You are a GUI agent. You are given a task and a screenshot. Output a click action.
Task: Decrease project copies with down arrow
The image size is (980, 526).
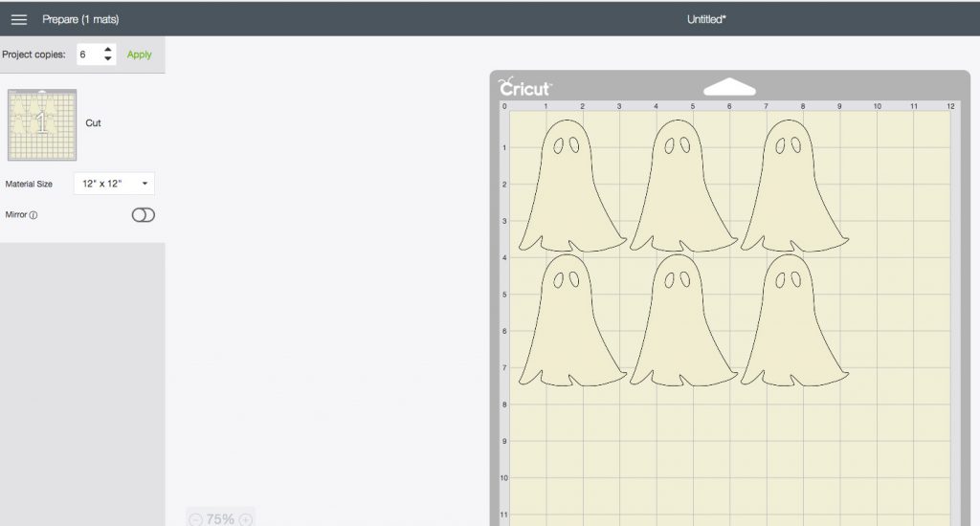(x=108, y=58)
